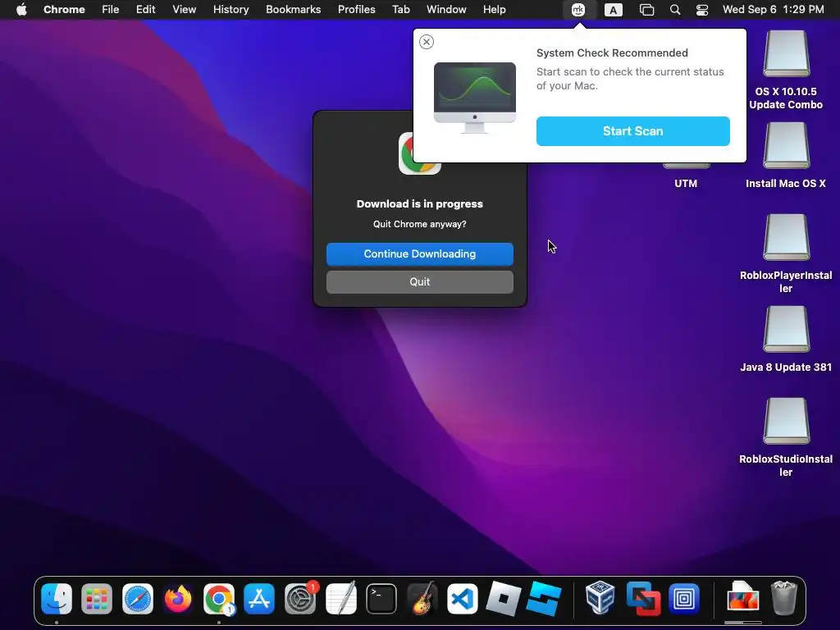Click Chrome icon in the Dock
This screenshot has width=840, height=630.
[218, 598]
